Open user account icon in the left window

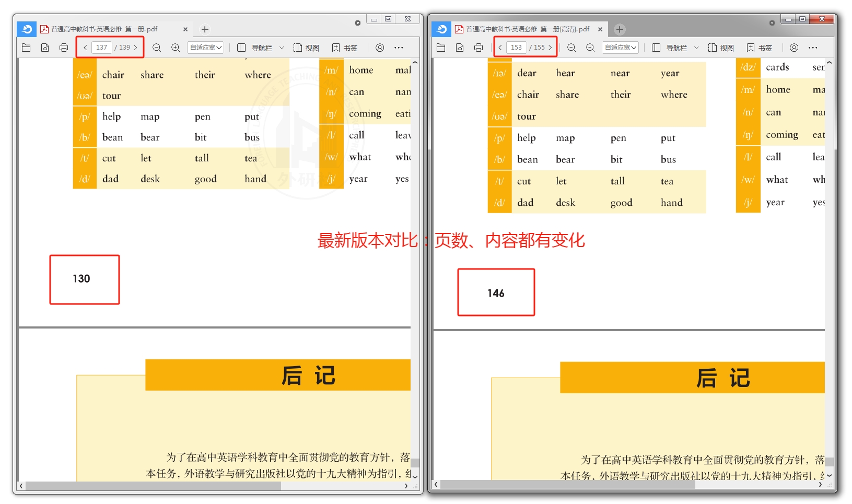click(x=380, y=48)
